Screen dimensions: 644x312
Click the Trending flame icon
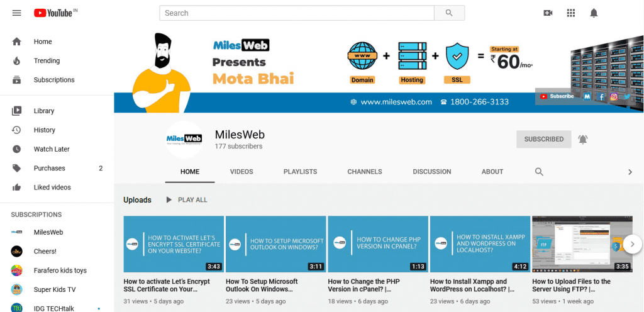pos(16,61)
